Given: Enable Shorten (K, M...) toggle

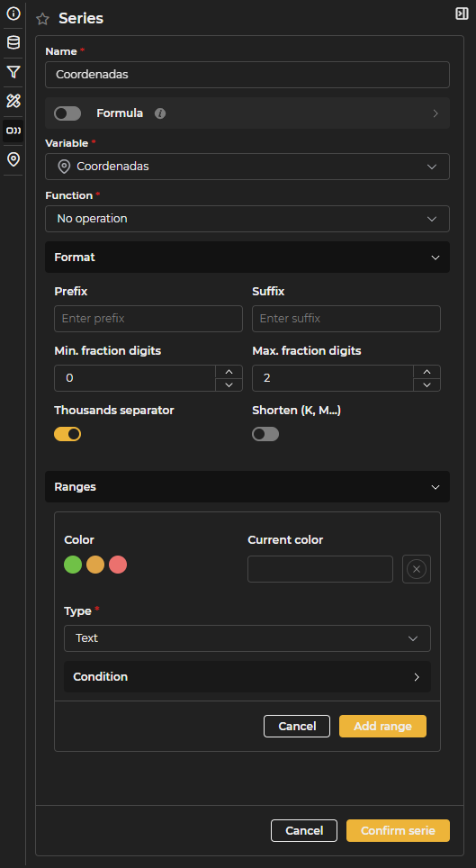Looking at the screenshot, I should pyautogui.click(x=265, y=434).
